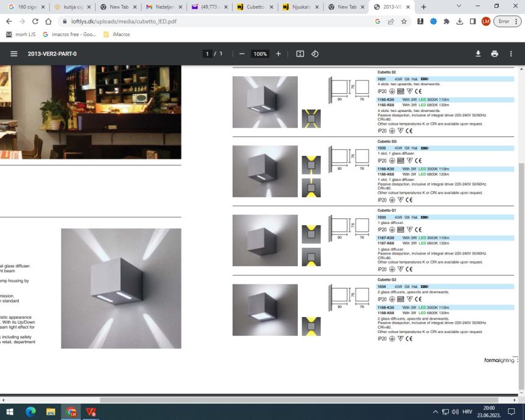This screenshot has height=420, width=525.
Task: Open the PDF viewer more actions menu
Action: (x=511, y=54)
